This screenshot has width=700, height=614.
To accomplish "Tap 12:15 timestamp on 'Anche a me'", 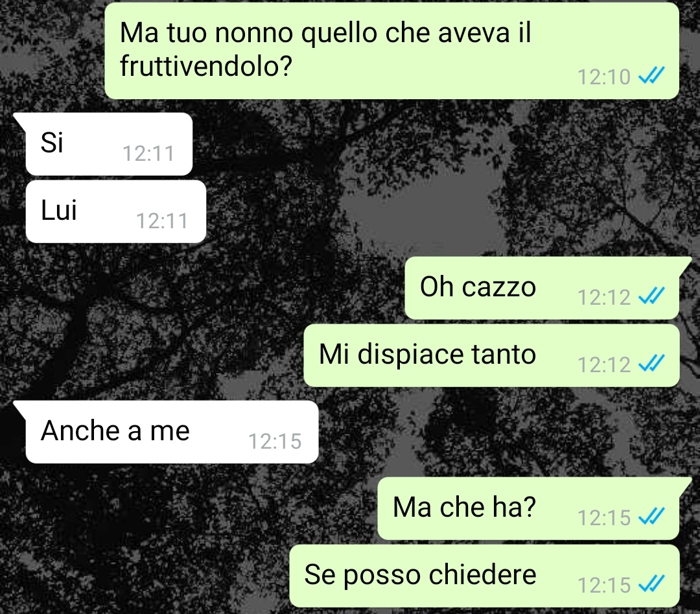I will point(275,441).
